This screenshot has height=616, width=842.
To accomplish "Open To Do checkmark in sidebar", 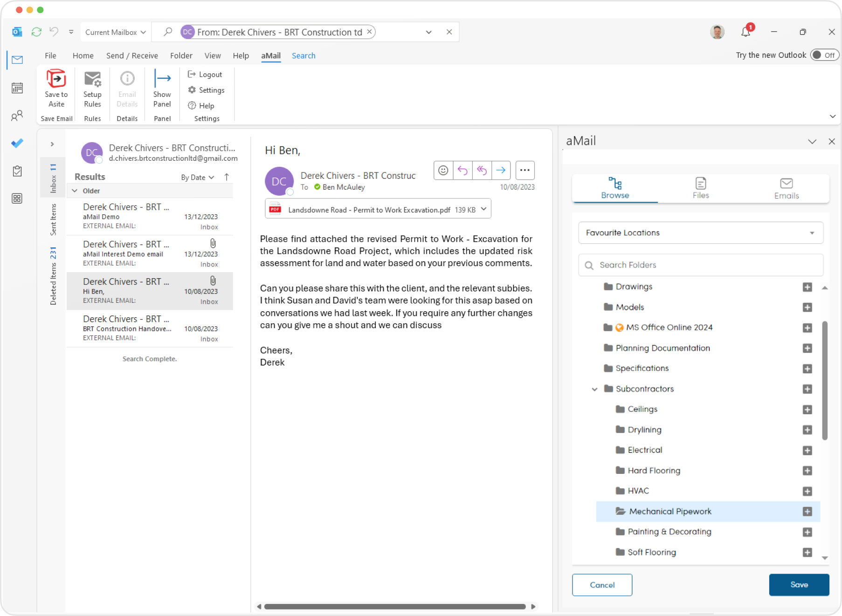I will [17, 143].
